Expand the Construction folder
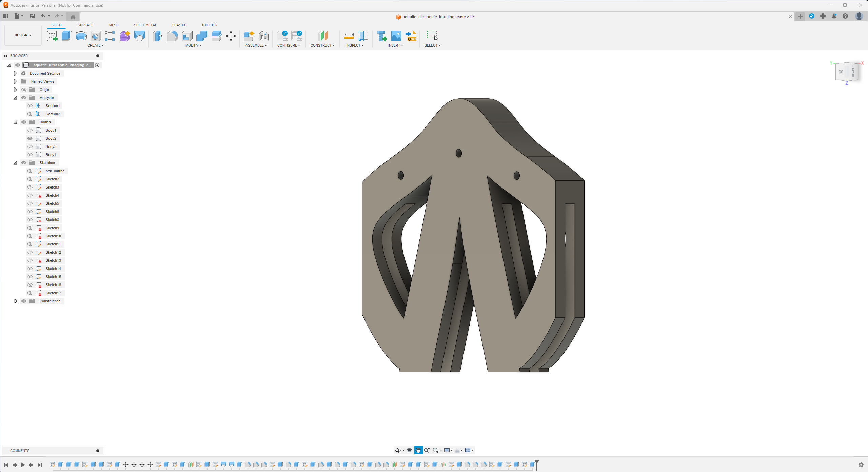This screenshot has height=472, width=868. coord(15,300)
